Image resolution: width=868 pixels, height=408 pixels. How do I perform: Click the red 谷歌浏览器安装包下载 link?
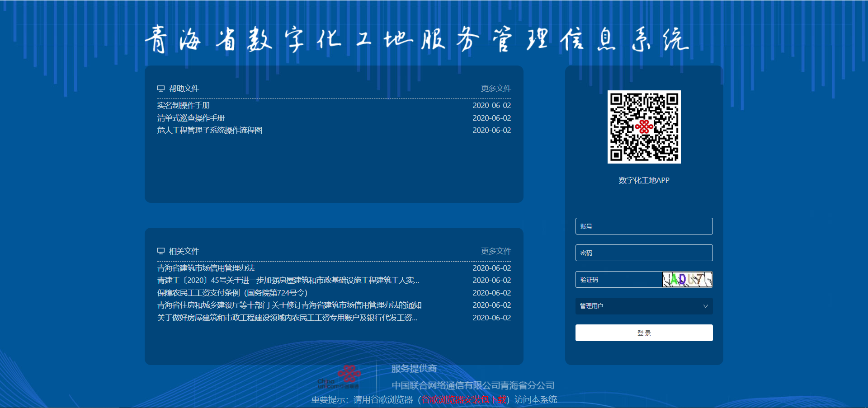tap(464, 400)
